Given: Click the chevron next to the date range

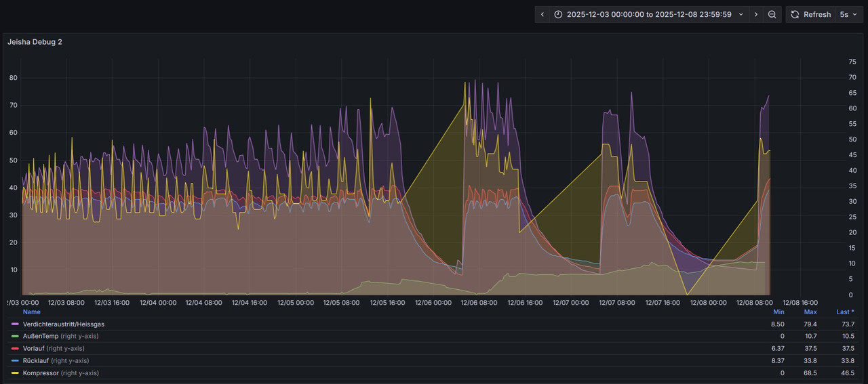Looking at the screenshot, I should (741, 14).
